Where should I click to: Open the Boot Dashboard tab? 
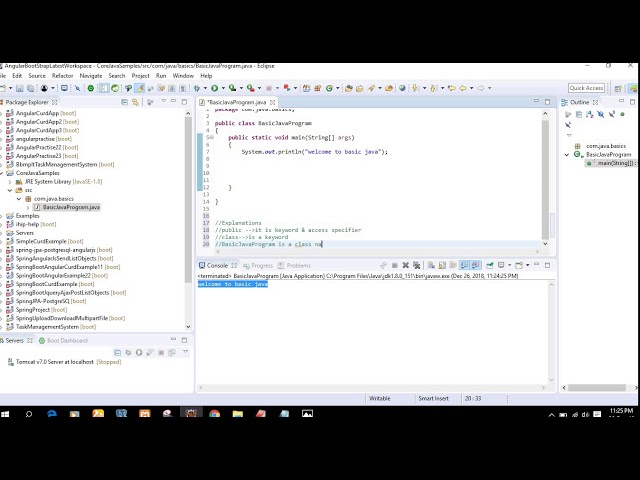pos(63,340)
